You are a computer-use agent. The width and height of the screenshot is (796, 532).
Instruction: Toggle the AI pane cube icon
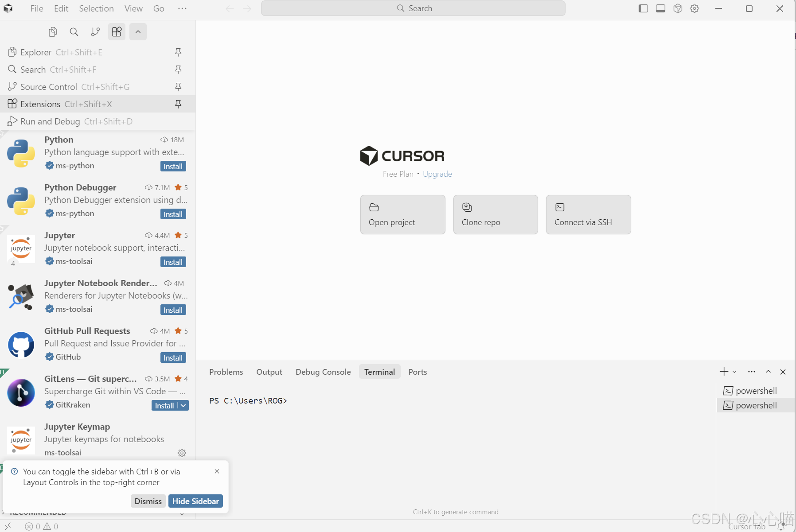(678, 8)
